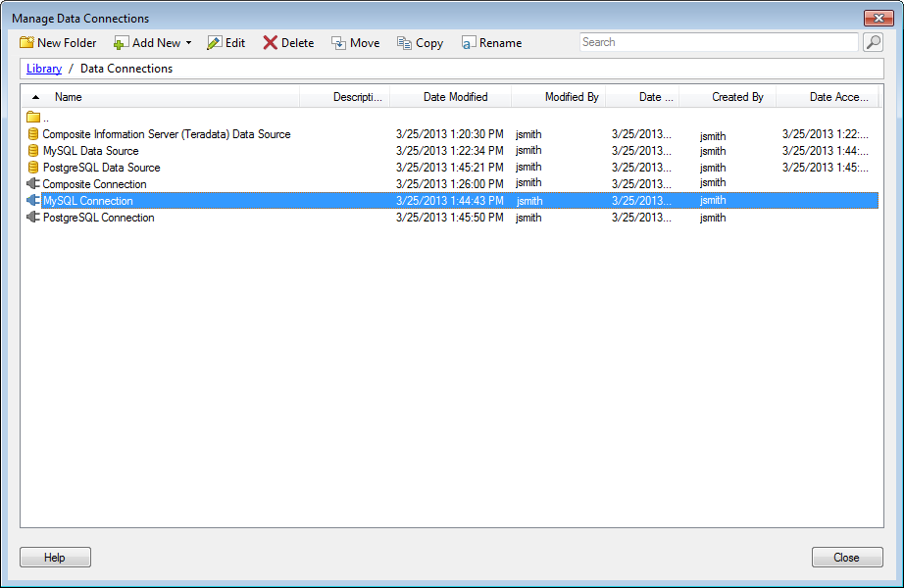Screen dimensions: 904x588
Task: Click the magnifying glass search button
Action: coord(874,42)
